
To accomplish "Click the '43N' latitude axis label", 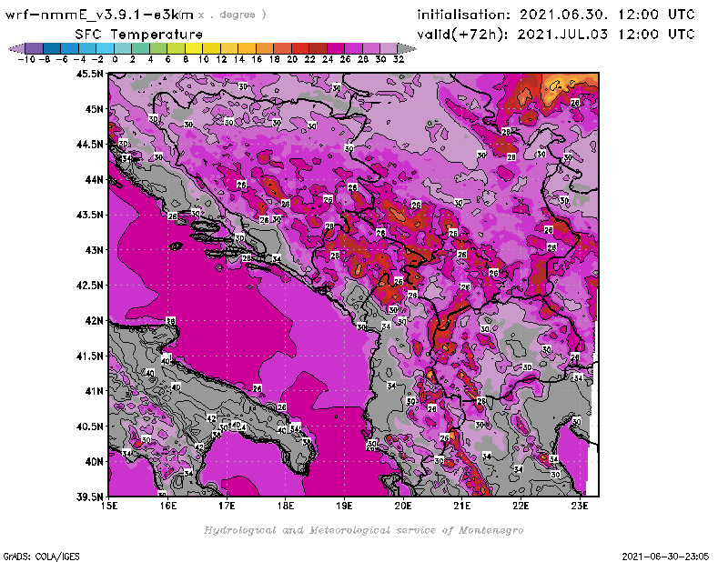I will click(x=95, y=250).
